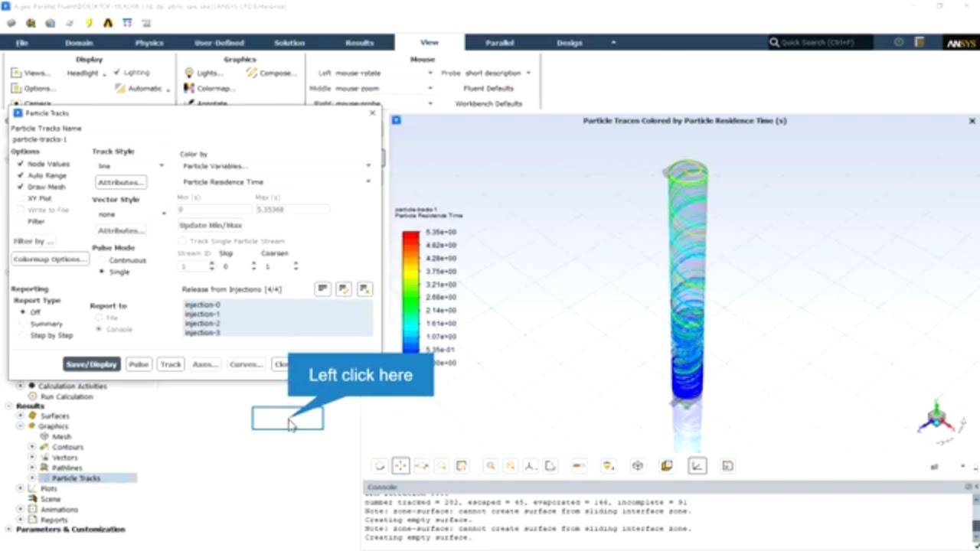Viewport: 980px width, 551px height.
Task: Open the Colormap icon in Graphics group
Action: click(x=189, y=88)
